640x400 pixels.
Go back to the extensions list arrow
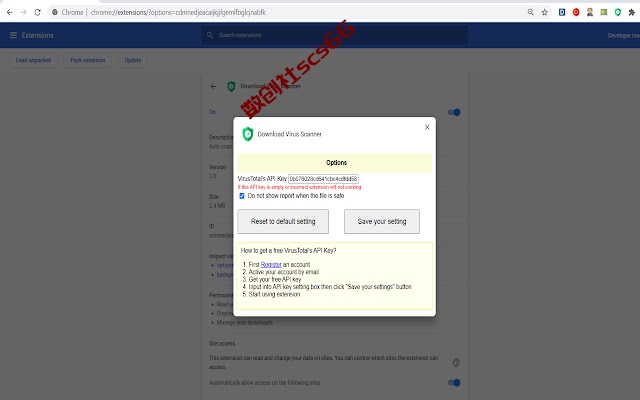pos(213,86)
